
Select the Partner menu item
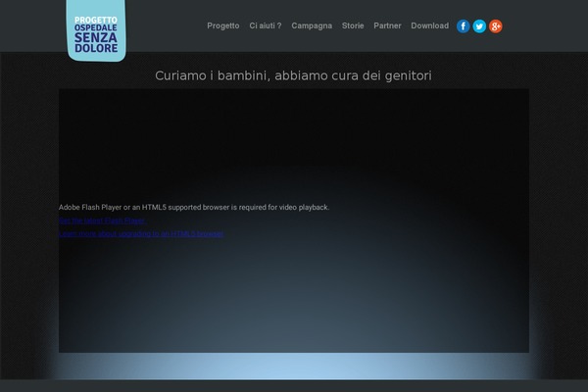coord(387,25)
